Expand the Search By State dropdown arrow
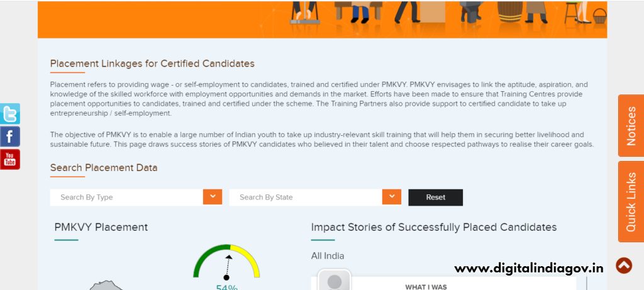 391,197
